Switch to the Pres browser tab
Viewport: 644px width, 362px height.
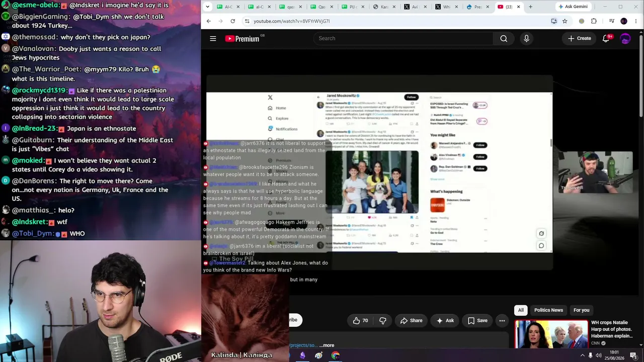478,7
